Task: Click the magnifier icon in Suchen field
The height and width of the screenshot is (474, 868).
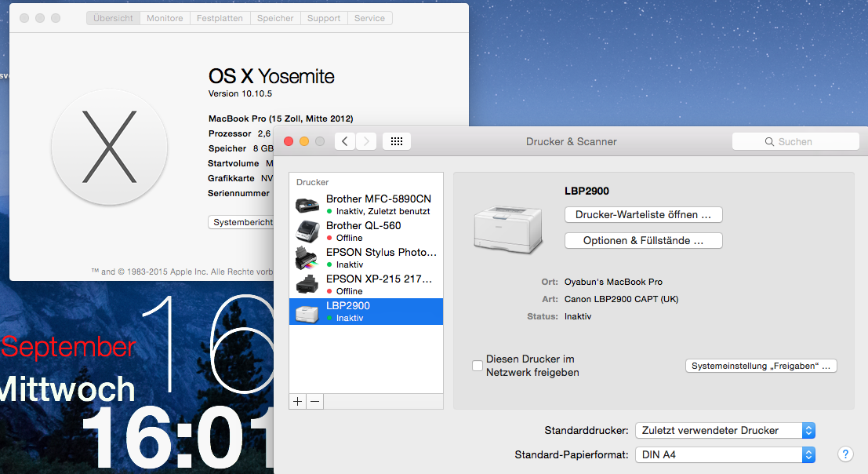Action: (769, 142)
